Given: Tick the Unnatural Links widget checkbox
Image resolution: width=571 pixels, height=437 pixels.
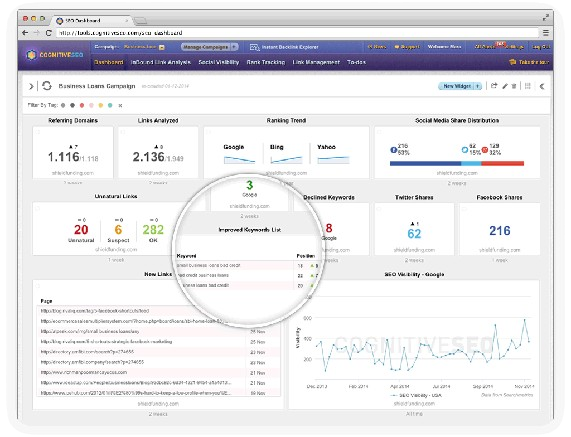Looking at the screenshot, I should (x=38, y=208).
